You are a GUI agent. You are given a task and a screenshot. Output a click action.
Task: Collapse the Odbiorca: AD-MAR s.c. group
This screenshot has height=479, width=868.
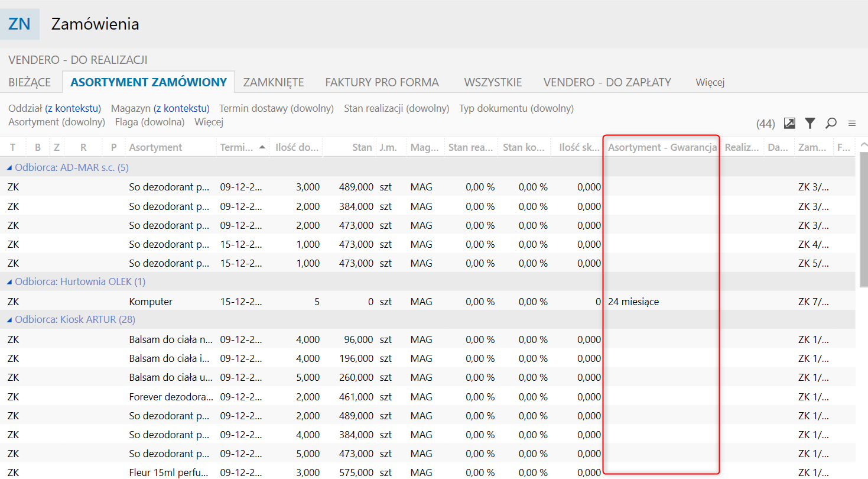[9, 168]
